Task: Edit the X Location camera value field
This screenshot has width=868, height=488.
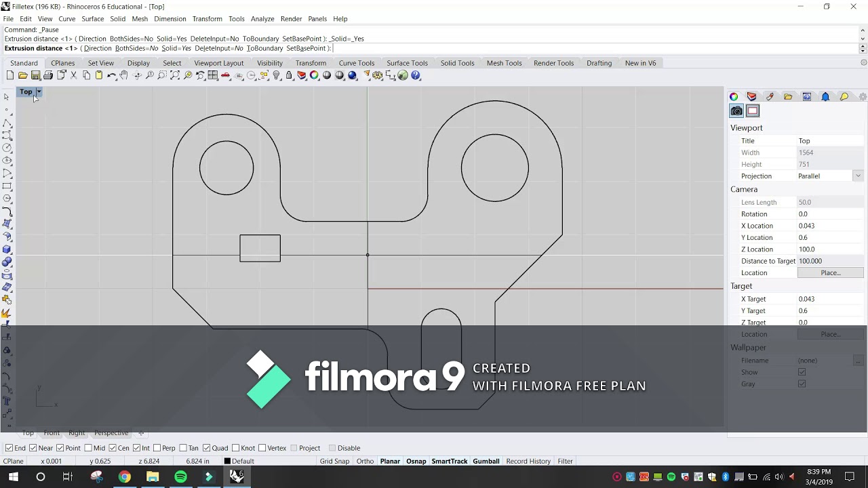Action: [830, 226]
